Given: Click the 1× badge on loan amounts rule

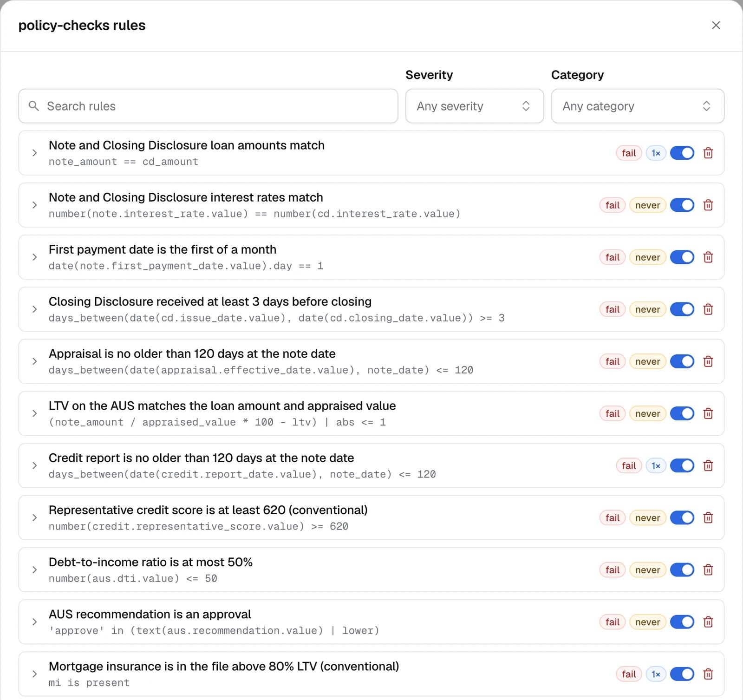Looking at the screenshot, I should click(x=656, y=153).
